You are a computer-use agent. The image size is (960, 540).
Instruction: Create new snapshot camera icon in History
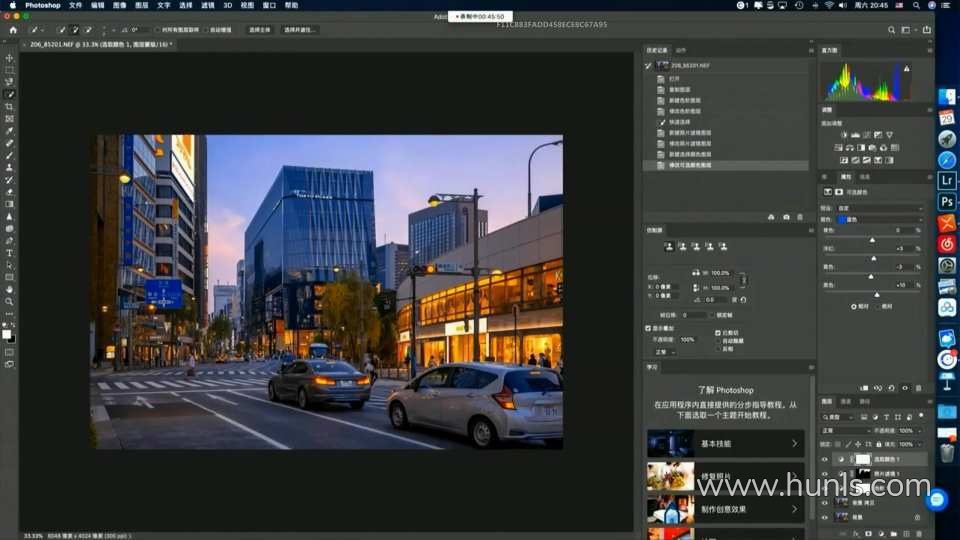[x=786, y=217]
